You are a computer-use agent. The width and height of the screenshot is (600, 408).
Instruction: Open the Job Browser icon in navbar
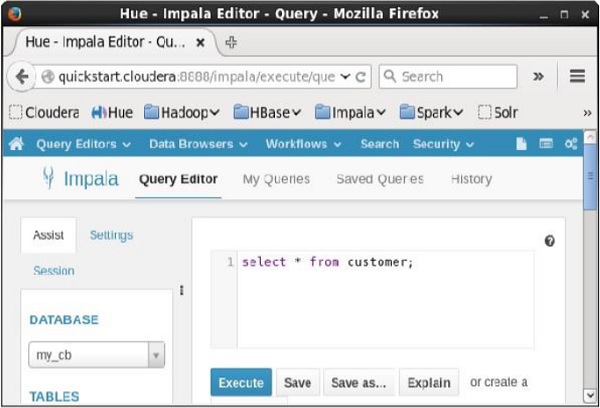tap(546, 144)
